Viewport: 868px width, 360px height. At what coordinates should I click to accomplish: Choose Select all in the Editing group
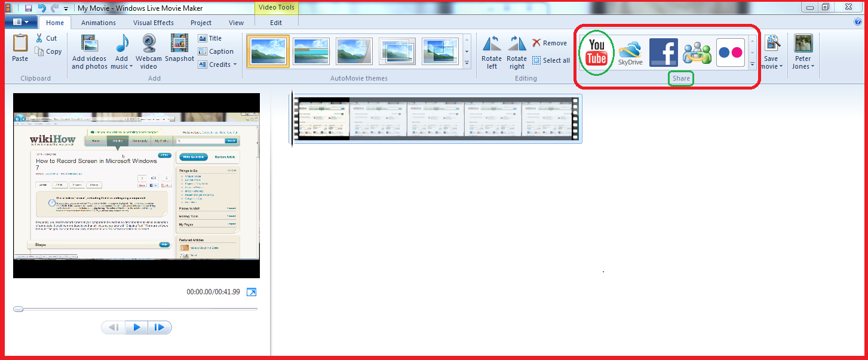551,60
